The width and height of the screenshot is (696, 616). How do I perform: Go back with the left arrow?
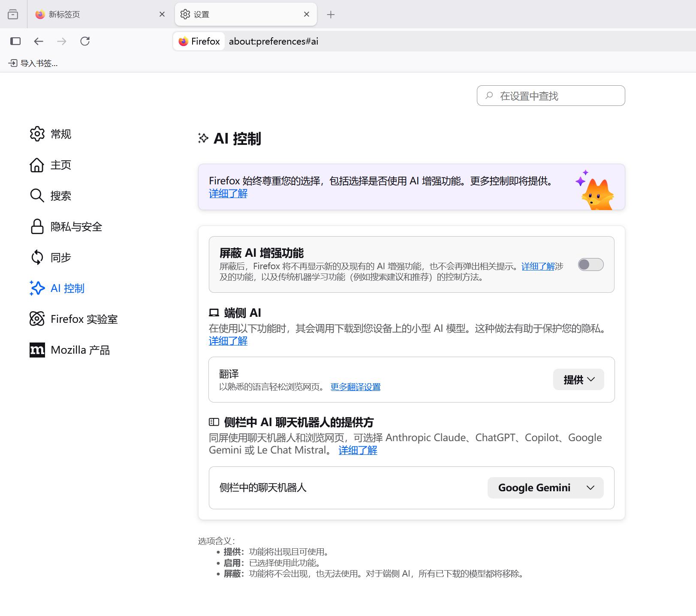point(39,41)
